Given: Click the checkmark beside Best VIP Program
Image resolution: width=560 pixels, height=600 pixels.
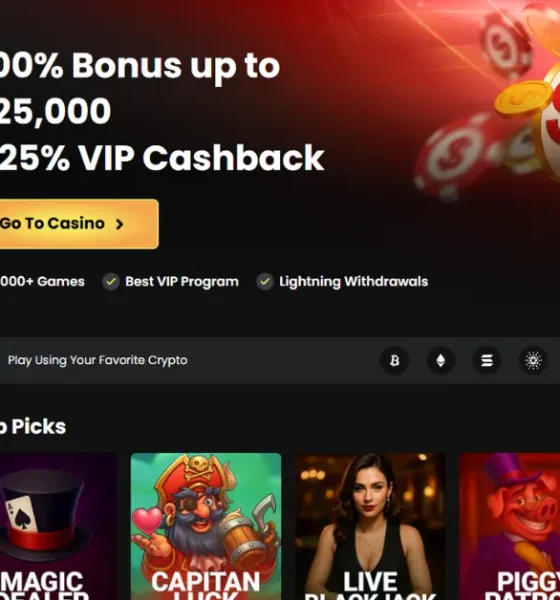Looking at the screenshot, I should point(111,282).
